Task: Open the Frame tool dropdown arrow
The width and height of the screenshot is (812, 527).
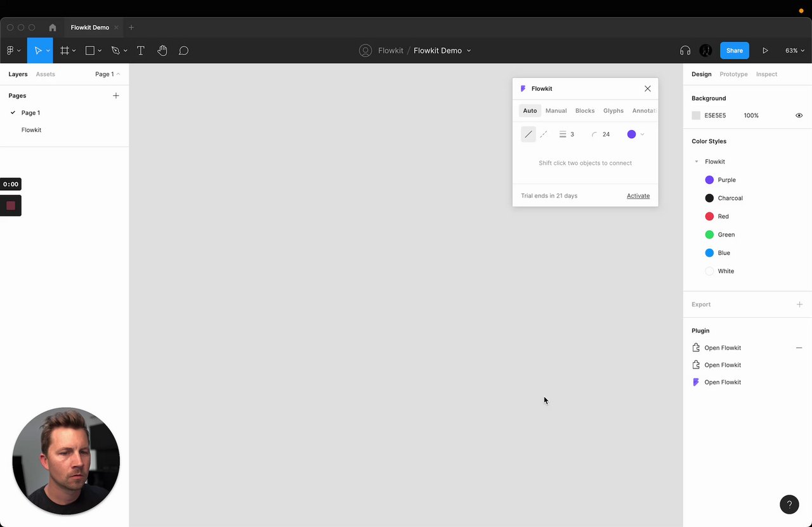Action: [74, 51]
